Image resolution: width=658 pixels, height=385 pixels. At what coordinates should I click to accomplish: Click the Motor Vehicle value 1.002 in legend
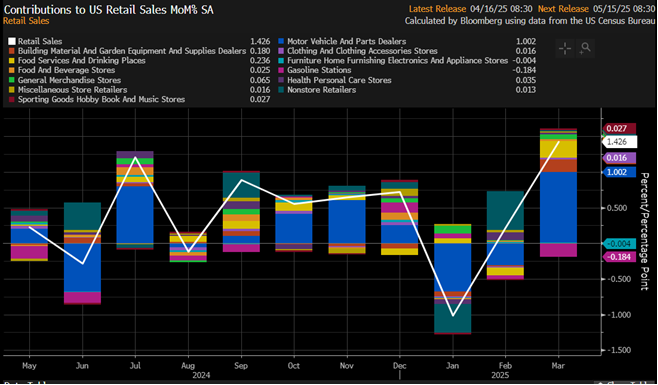point(526,42)
